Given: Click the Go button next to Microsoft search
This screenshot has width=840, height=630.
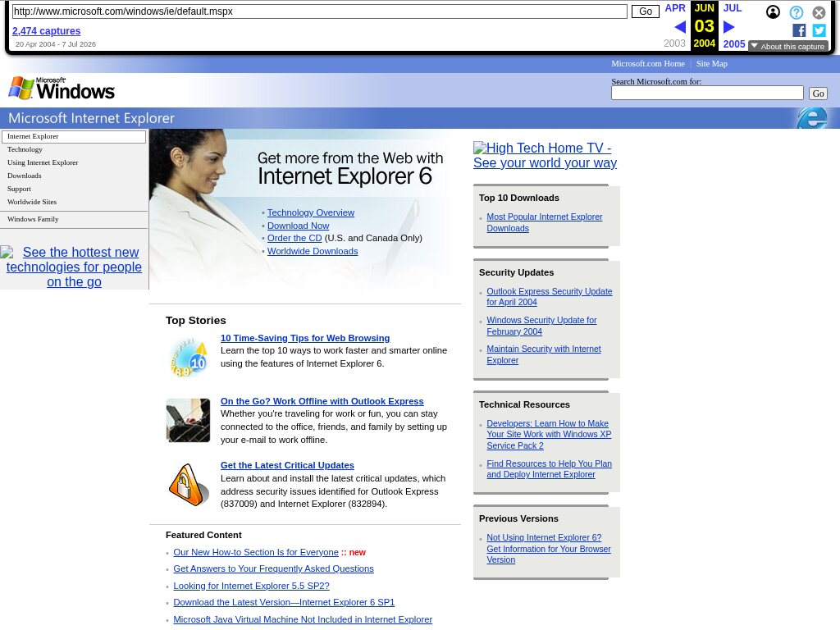Looking at the screenshot, I should coord(818,94).
